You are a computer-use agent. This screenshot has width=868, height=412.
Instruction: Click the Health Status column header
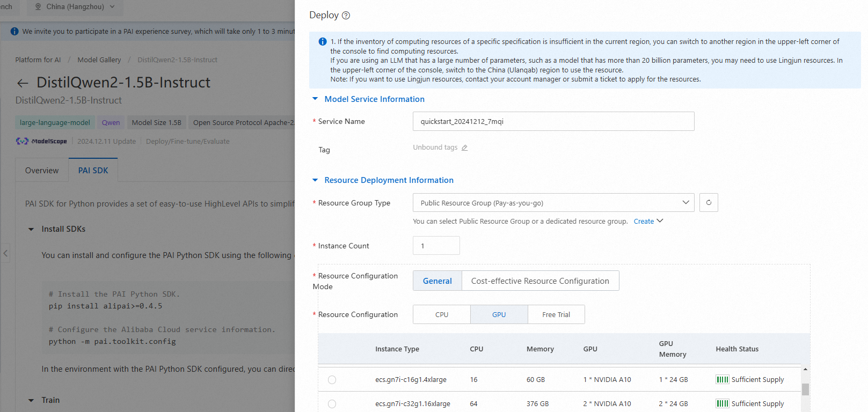point(737,349)
